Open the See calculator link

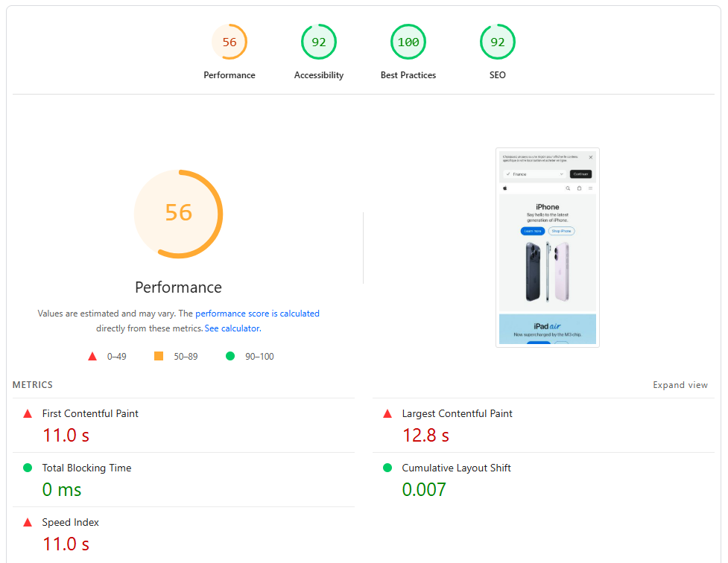pyautogui.click(x=232, y=328)
